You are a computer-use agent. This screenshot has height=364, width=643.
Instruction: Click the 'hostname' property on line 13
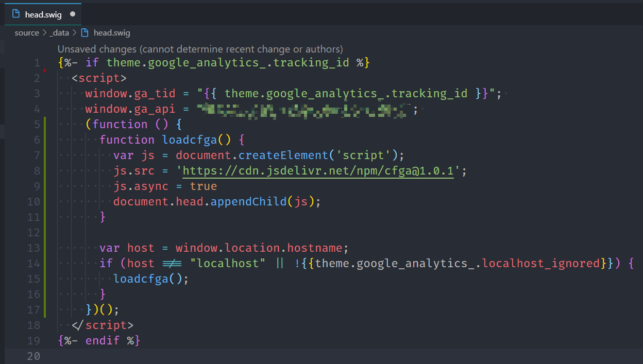point(314,248)
